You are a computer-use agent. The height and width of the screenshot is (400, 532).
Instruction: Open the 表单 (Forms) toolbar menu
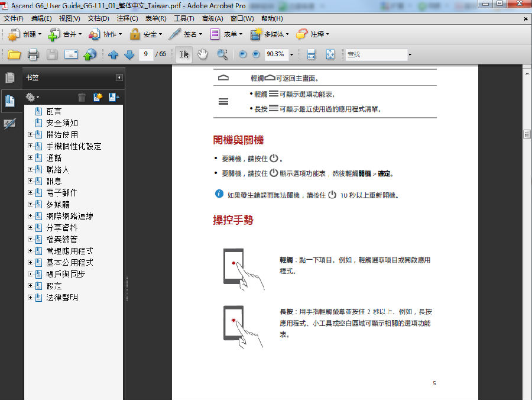(x=226, y=34)
